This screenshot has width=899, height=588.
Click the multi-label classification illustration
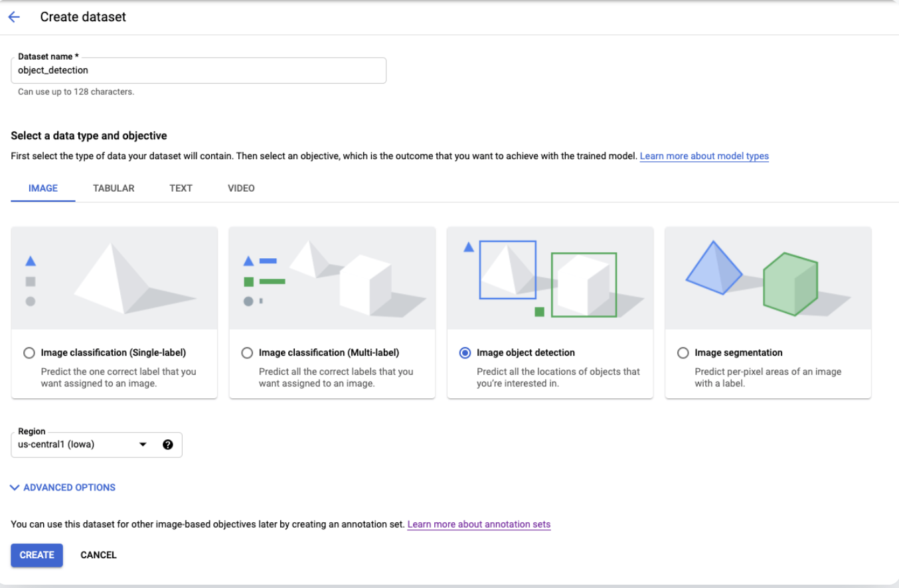coord(332,278)
